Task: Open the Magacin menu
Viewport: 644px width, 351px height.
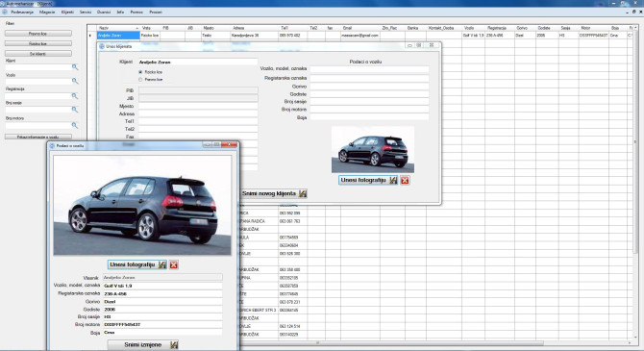Action: [x=47, y=12]
